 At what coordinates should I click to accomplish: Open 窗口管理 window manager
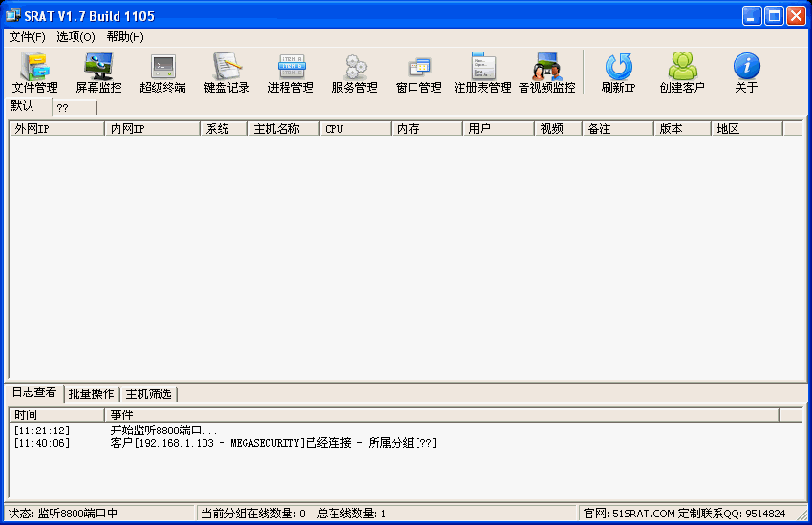[418, 73]
